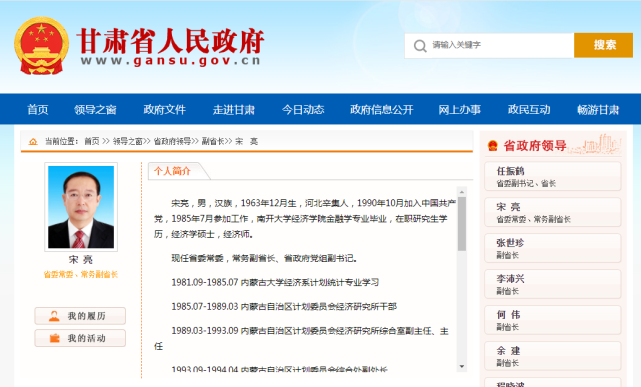Screen dimensions: 641x387
Task: Click the text line starting 1985.07-1989.03
Action: 284,306
